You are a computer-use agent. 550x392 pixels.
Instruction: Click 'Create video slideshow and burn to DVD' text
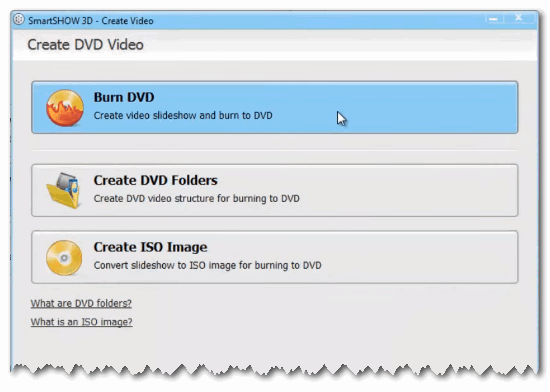coord(183,115)
